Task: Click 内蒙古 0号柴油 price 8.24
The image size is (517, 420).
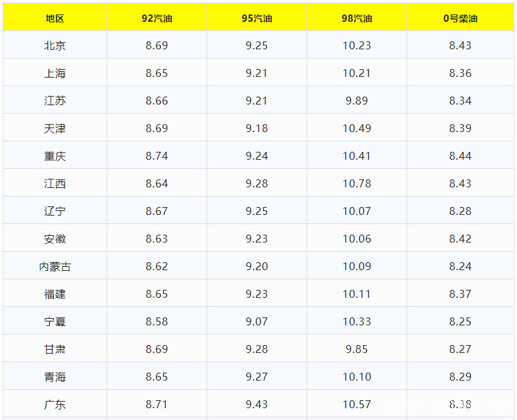Action: 460,266
